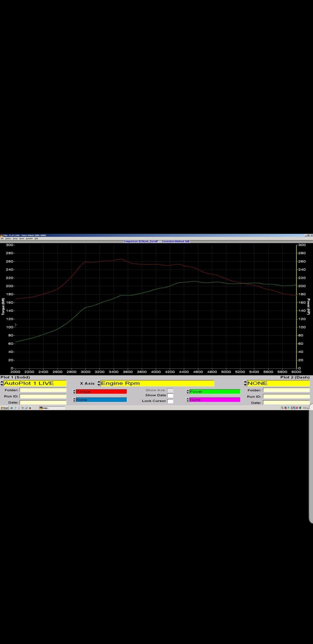Click the stepper beside the Torque channel
The image size is (313, 644).
click(74, 392)
